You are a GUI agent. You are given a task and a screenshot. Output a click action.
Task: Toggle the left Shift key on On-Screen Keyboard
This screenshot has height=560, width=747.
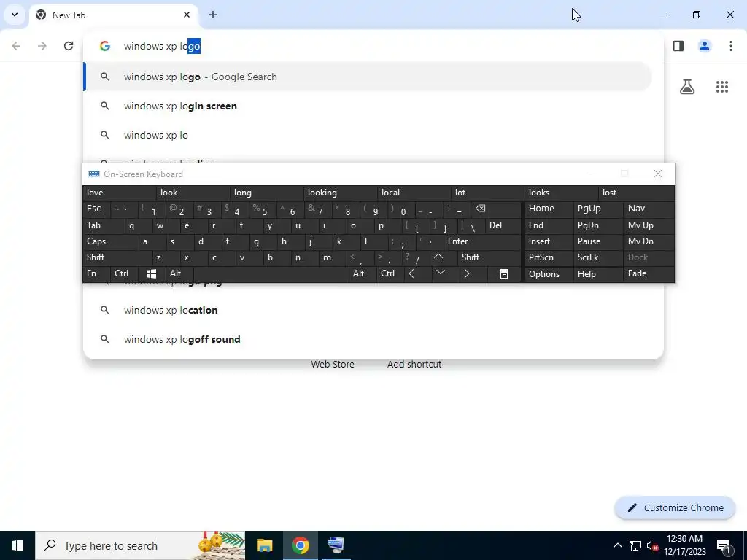pyautogui.click(x=117, y=257)
